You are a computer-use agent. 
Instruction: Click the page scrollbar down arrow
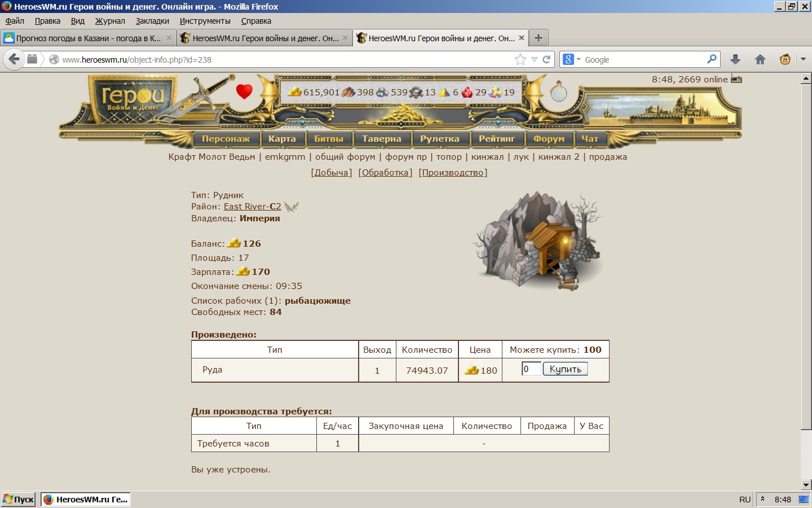pyautogui.click(x=806, y=484)
